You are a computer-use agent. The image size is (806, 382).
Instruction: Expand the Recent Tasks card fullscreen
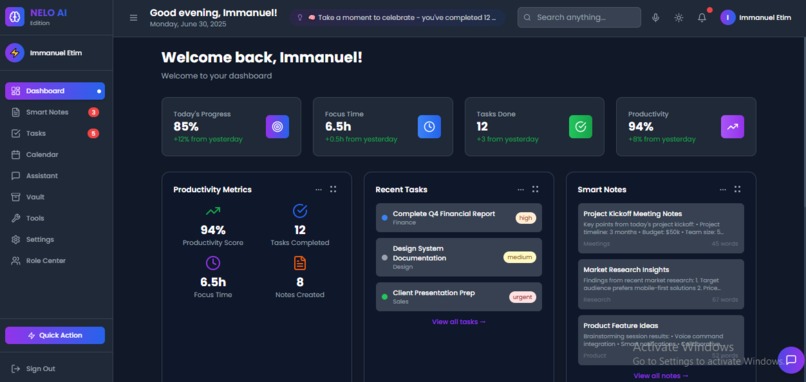tap(535, 189)
